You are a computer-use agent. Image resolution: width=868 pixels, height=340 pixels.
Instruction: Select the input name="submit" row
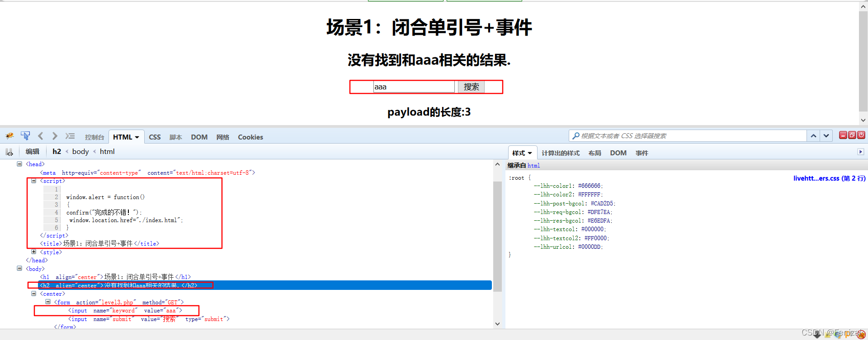149,319
